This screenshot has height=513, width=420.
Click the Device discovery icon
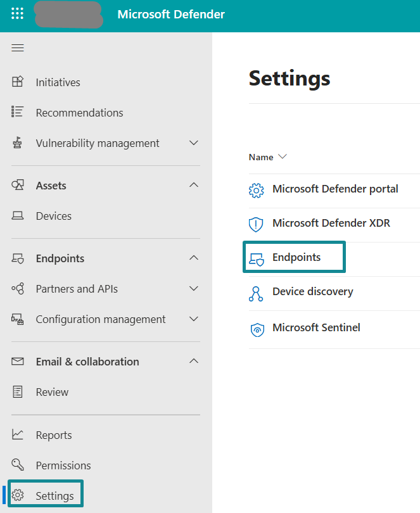[256, 293]
